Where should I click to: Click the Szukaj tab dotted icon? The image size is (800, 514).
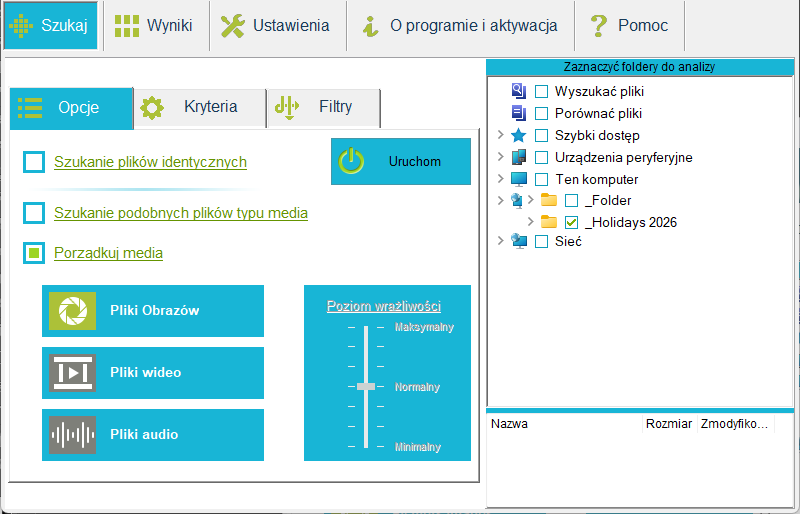pyautogui.click(x=21, y=26)
